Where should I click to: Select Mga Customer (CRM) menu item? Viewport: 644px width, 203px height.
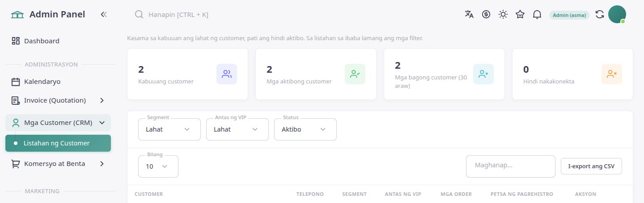point(58,123)
